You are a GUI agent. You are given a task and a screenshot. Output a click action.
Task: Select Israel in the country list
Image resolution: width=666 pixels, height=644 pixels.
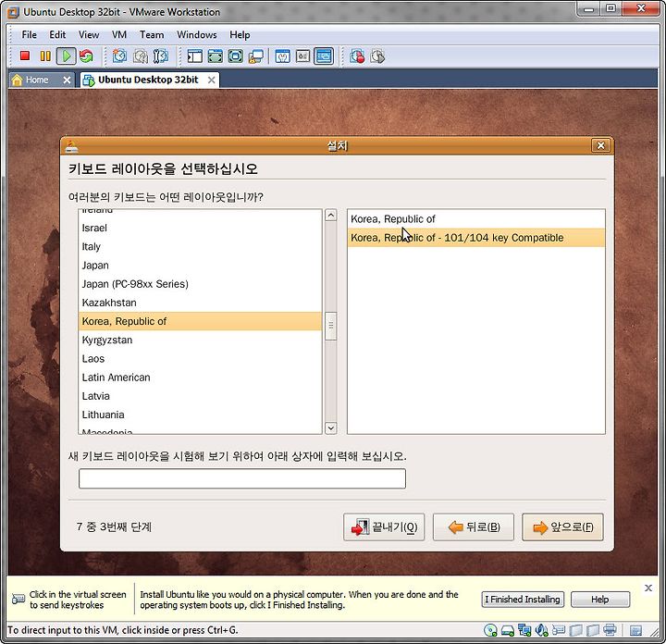(200, 229)
